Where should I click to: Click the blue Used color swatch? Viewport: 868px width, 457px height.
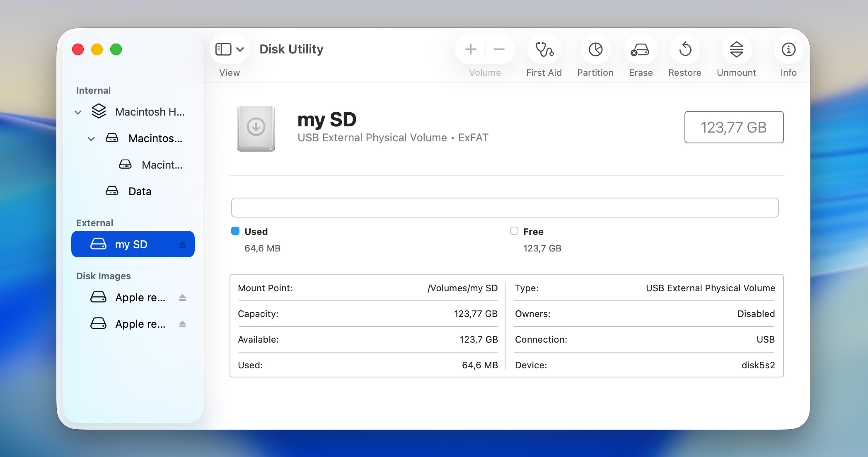[235, 231]
